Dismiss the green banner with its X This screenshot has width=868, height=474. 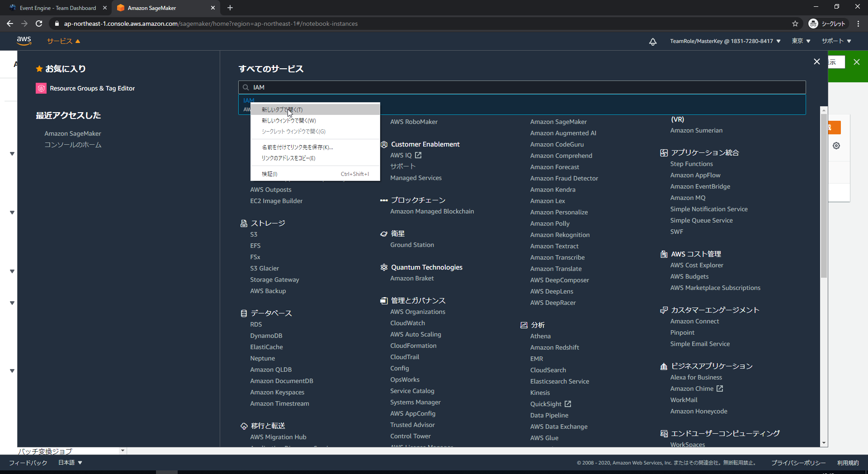(857, 62)
